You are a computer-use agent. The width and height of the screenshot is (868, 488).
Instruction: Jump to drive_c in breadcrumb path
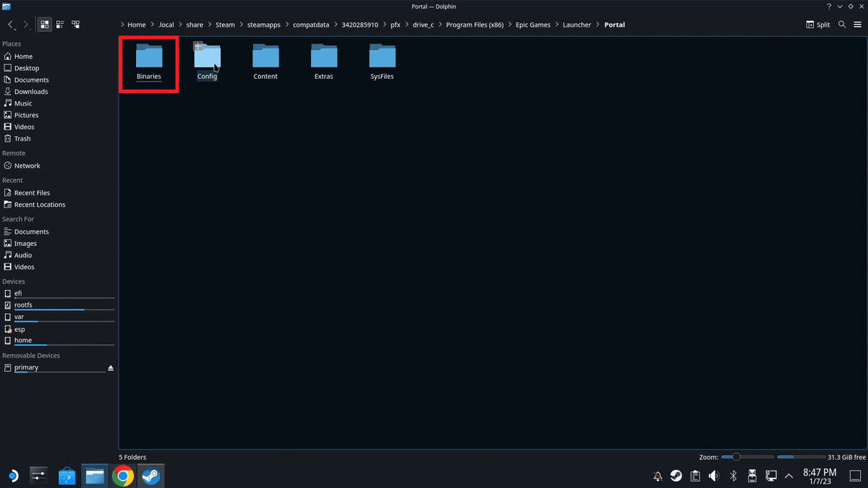tap(423, 25)
